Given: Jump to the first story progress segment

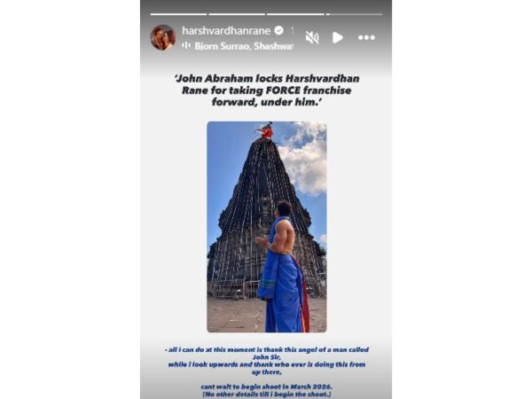Looking at the screenshot, I should (x=178, y=14).
